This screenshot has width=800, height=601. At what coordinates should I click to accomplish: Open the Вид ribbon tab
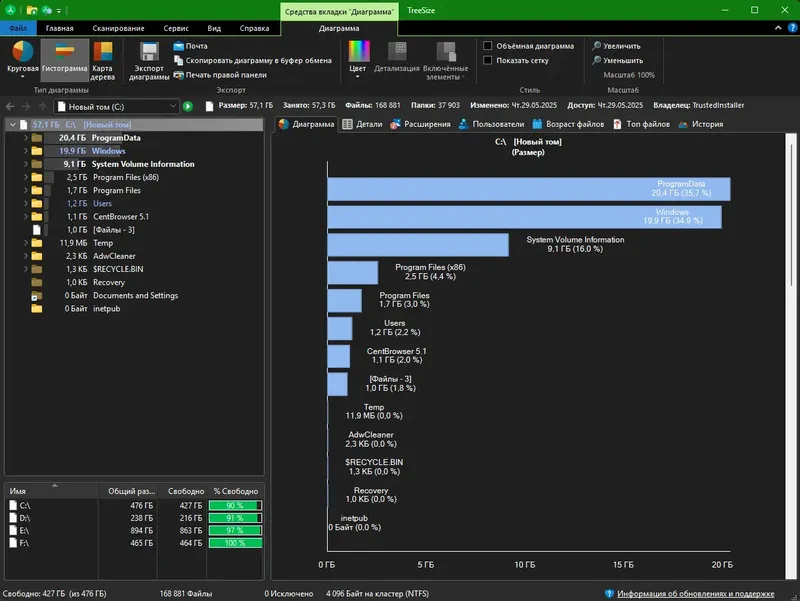214,28
